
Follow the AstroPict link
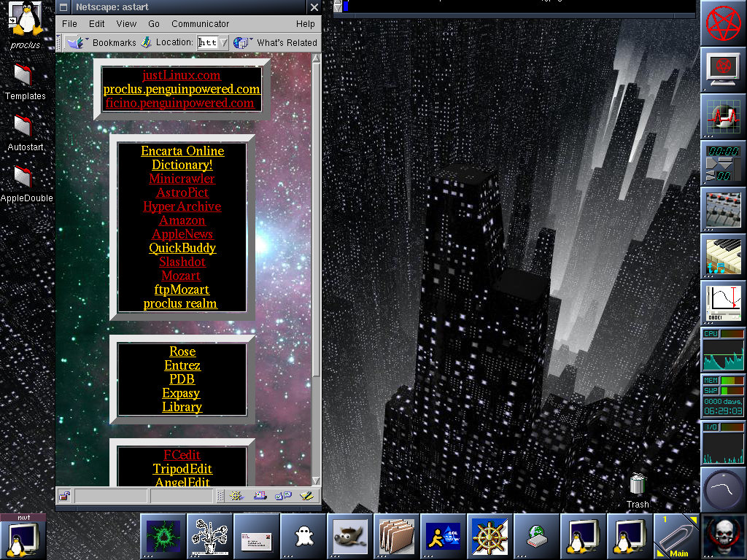[182, 192]
